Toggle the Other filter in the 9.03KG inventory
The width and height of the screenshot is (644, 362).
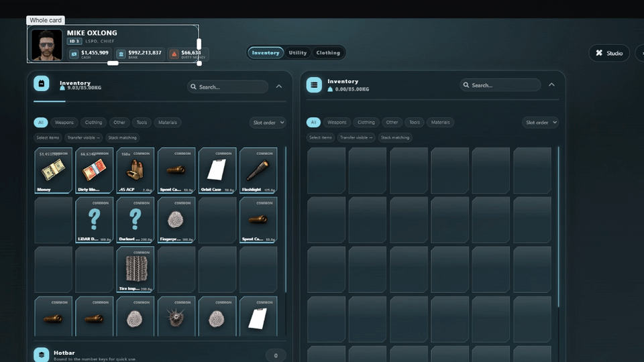coord(119,122)
